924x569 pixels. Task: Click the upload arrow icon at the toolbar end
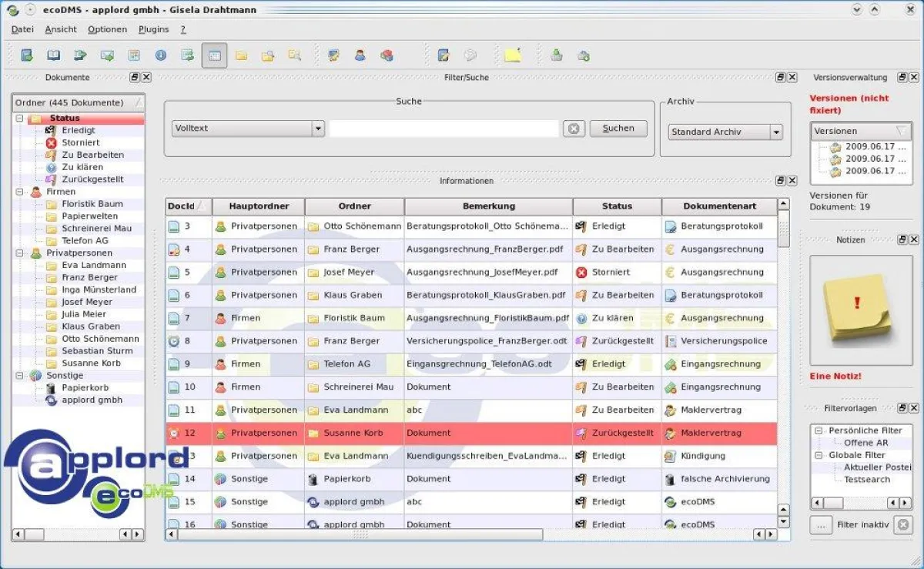click(557, 55)
